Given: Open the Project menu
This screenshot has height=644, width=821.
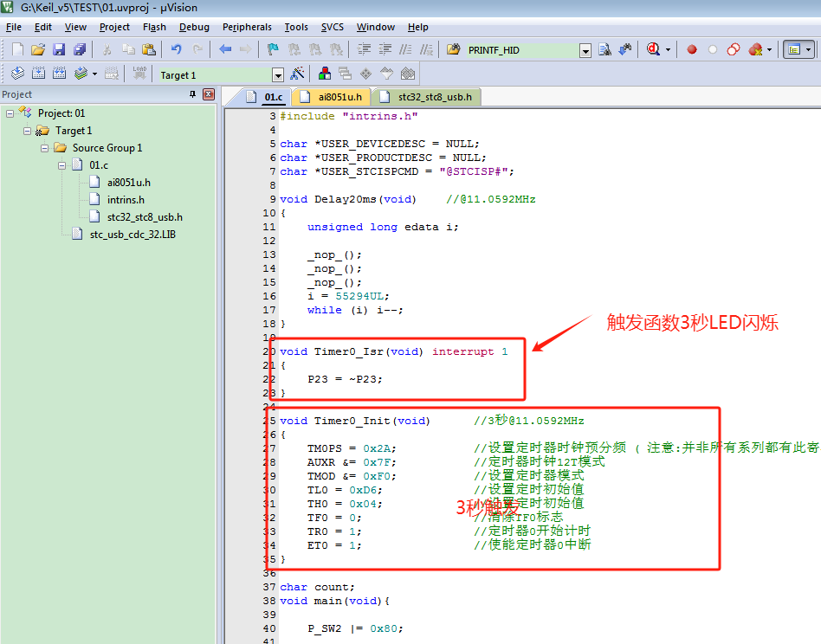Looking at the screenshot, I should click(114, 27).
